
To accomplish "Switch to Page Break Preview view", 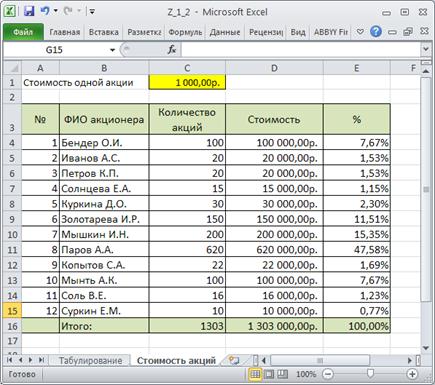I will [x=282, y=374].
